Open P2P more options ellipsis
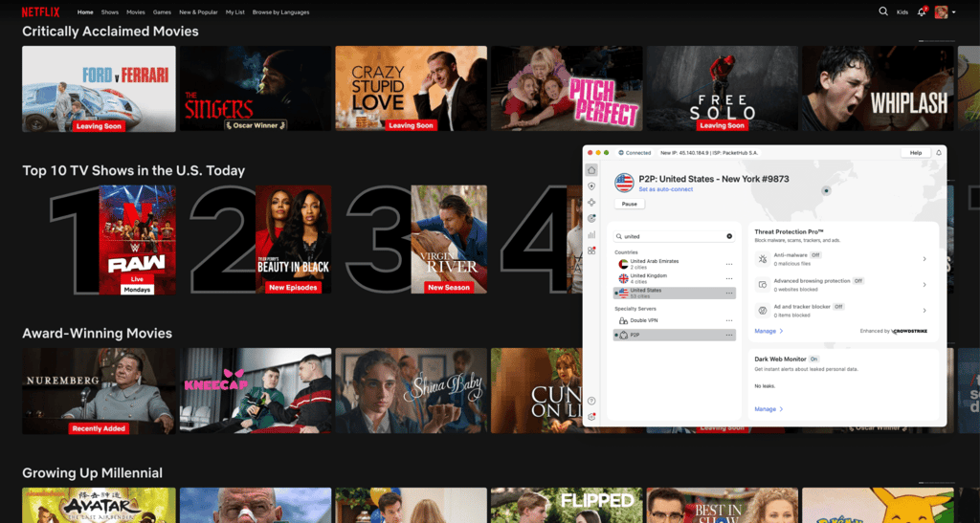980x523 pixels. [728, 336]
